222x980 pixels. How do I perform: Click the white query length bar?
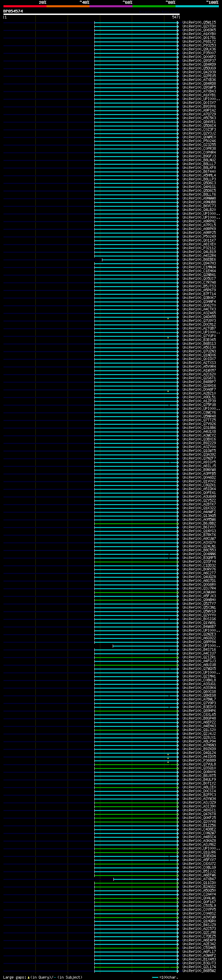pos(91,15)
